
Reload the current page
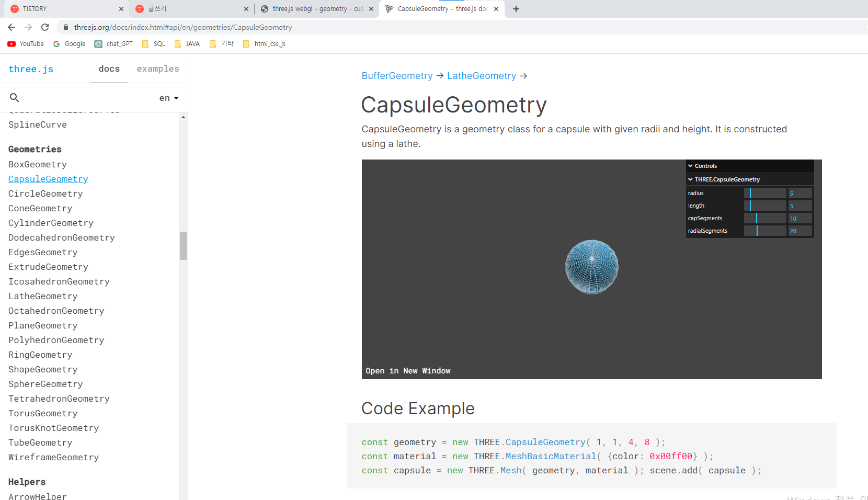[x=45, y=27]
